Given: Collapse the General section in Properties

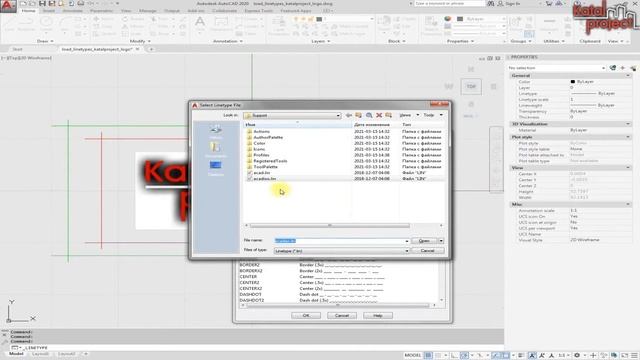Looking at the screenshot, I should [x=628, y=76].
